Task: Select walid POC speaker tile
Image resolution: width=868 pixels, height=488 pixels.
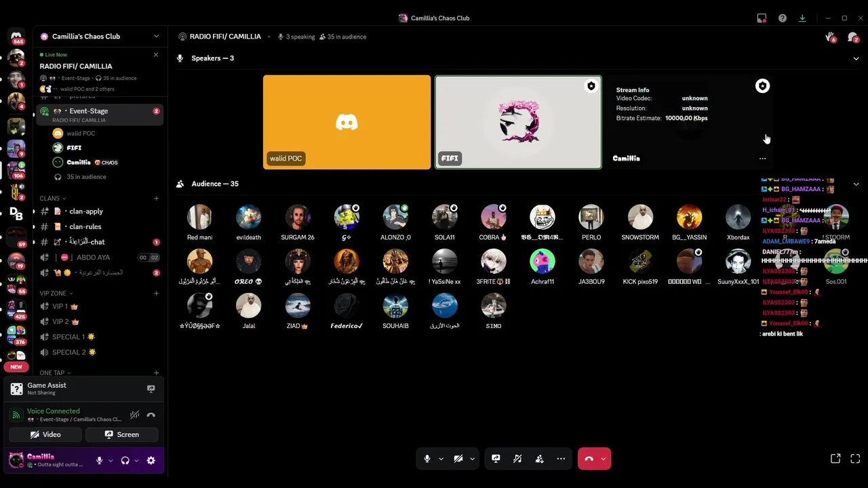Action: (x=347, y=122)
